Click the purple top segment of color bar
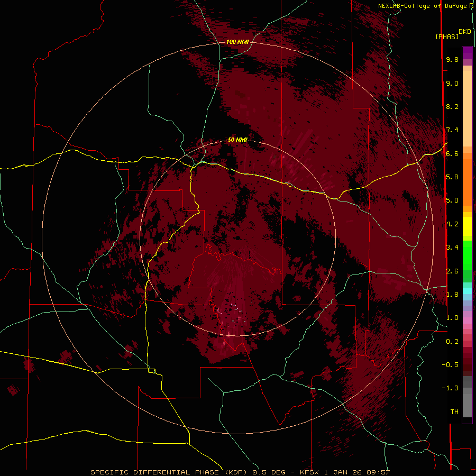 (x=467, y=53)
